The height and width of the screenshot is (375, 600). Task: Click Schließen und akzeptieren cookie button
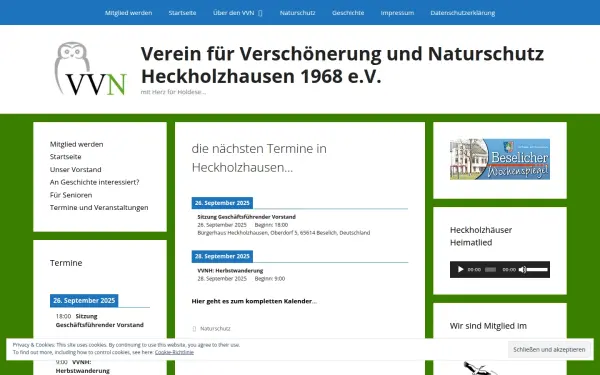click(549, 349)
